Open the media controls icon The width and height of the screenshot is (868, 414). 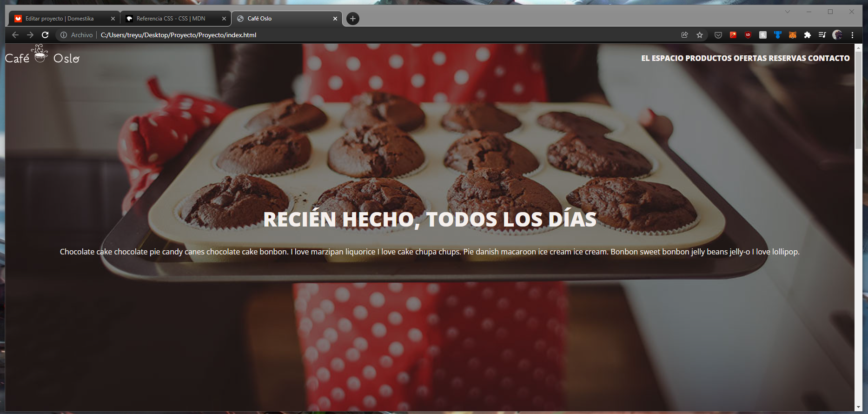tap(822, 35)
